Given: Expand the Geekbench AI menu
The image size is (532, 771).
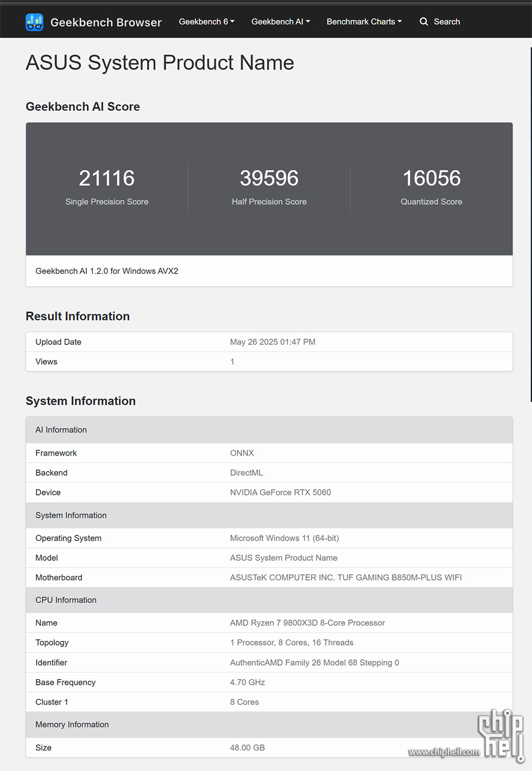Looking at the screenshot, I should [281, 22].
